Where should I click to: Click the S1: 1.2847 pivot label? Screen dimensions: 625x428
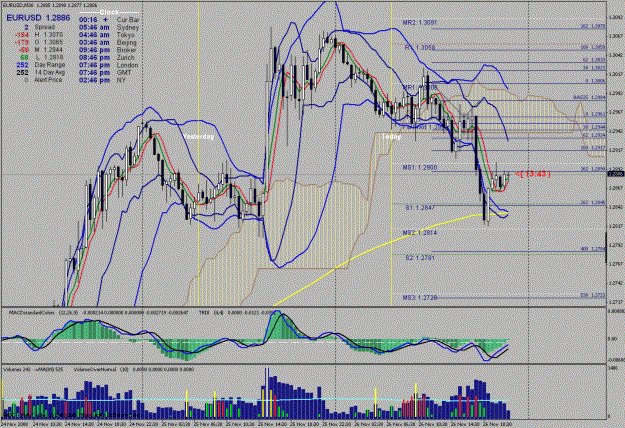(x=420, y=208)
